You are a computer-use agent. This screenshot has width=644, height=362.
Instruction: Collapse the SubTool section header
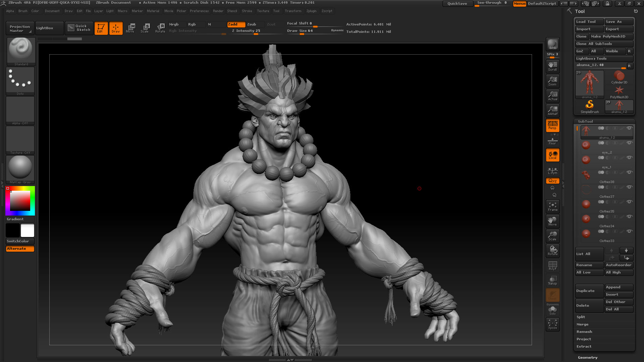pyautogui.click(x=585, y=122)
